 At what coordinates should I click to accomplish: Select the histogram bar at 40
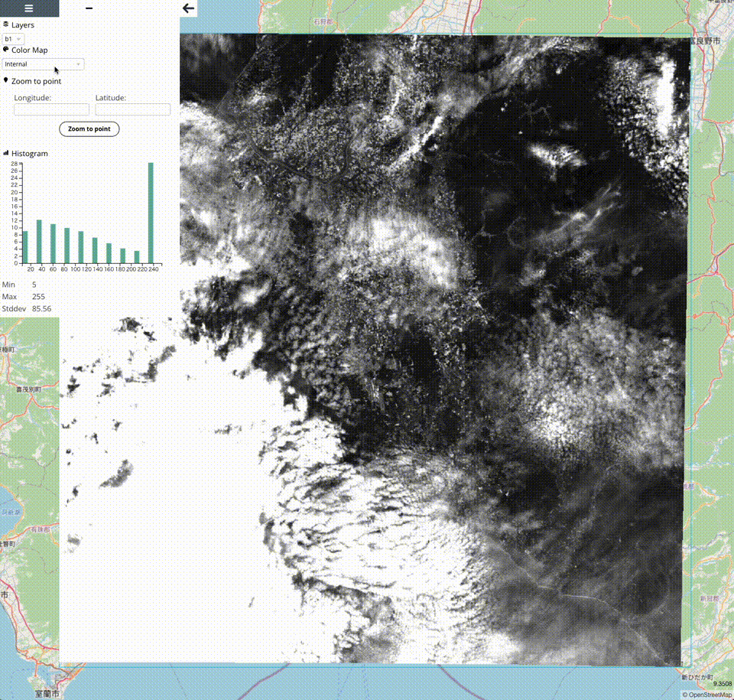[39, 241]
